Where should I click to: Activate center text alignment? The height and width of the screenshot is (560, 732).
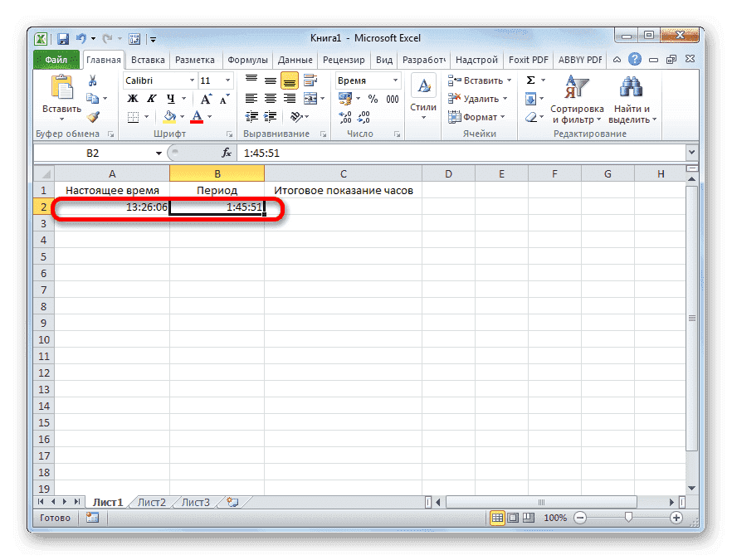click(270, 99)
